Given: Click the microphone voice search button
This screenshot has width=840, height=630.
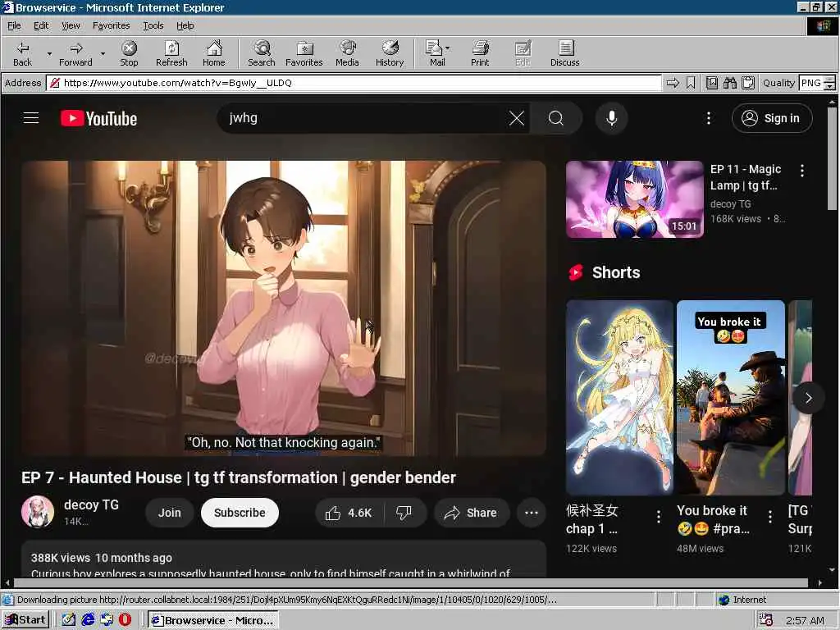Looking at the screenshot, I should (611, 118).
